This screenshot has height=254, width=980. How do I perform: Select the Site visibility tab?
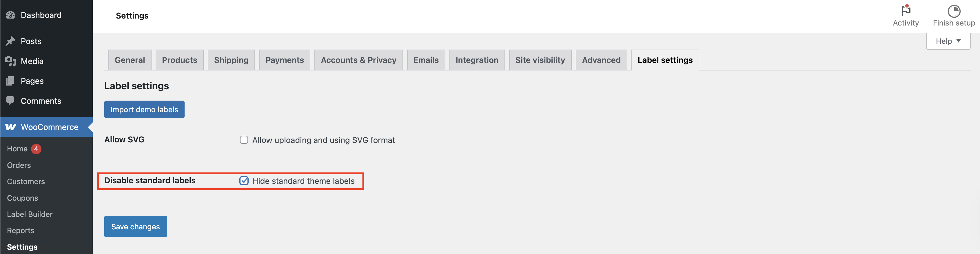tap(540, 60)
